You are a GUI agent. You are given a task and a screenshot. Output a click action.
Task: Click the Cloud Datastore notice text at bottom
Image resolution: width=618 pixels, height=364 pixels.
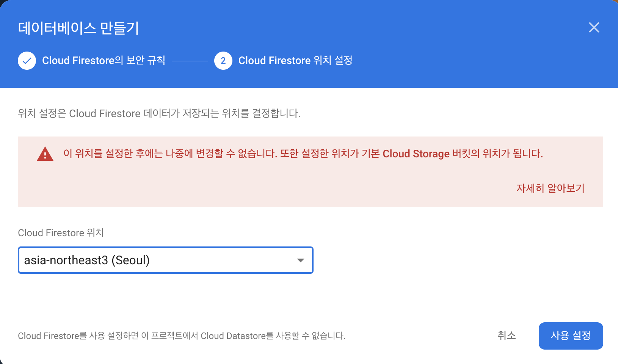(x=182, y=336)
